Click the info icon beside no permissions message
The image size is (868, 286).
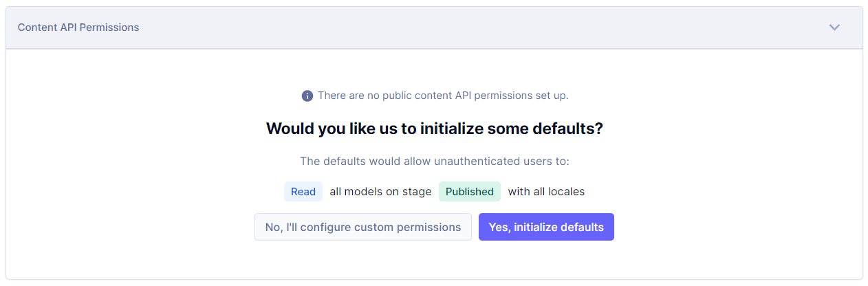pyautogui.click(x=307, y=96)
